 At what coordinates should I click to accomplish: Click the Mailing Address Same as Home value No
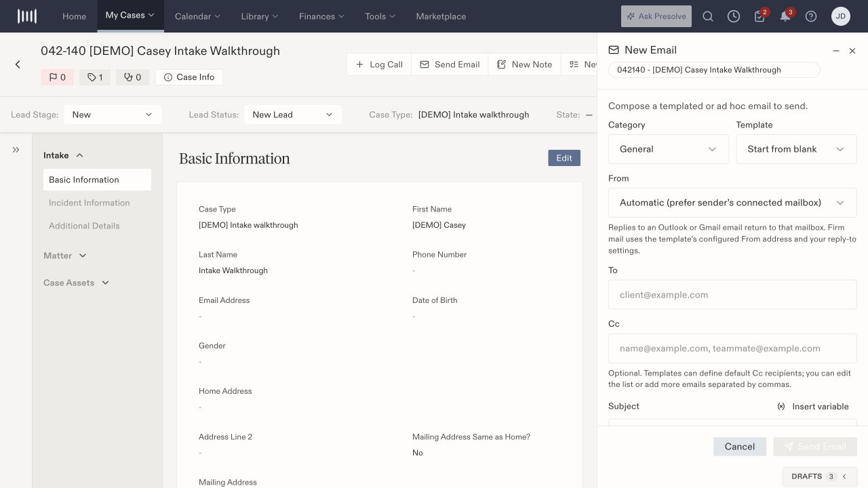(417, 453)
